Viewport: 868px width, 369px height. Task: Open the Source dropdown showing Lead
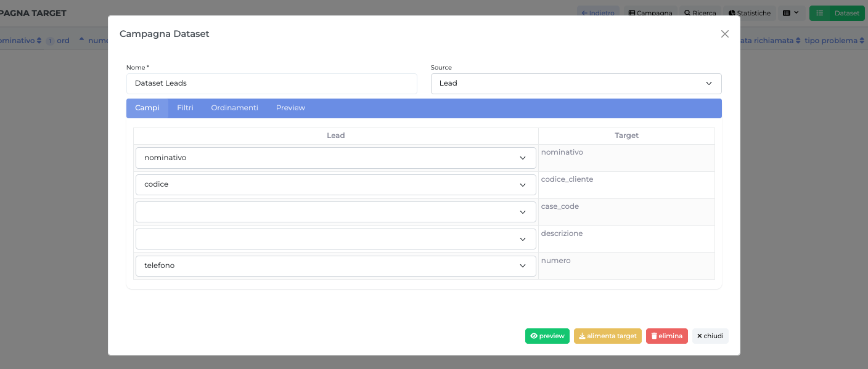(576, 84)
